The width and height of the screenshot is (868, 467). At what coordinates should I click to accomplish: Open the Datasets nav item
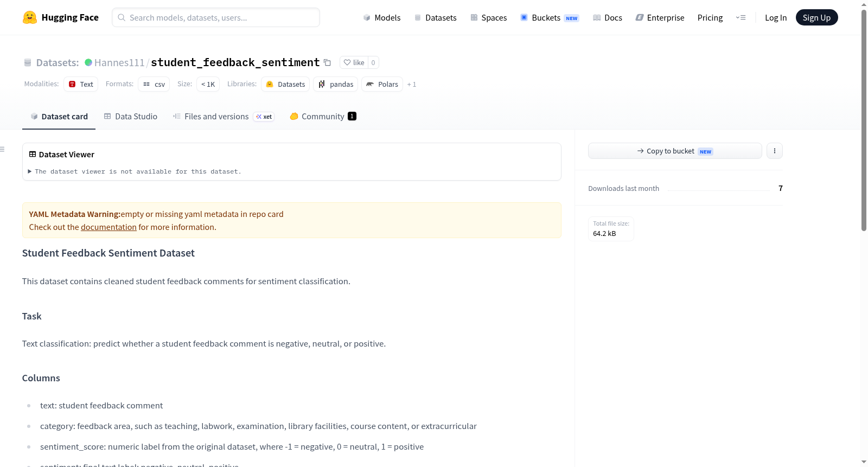(435, 17)
